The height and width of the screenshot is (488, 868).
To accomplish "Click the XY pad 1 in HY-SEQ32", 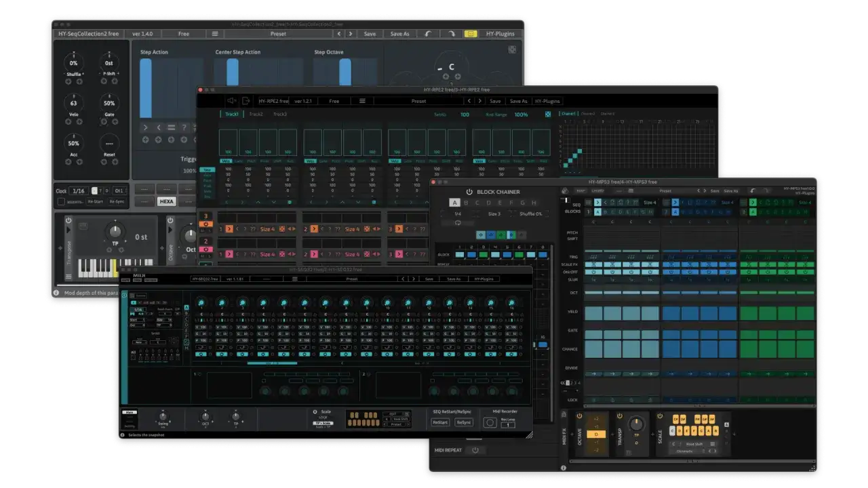I will (x=229, y=385).
